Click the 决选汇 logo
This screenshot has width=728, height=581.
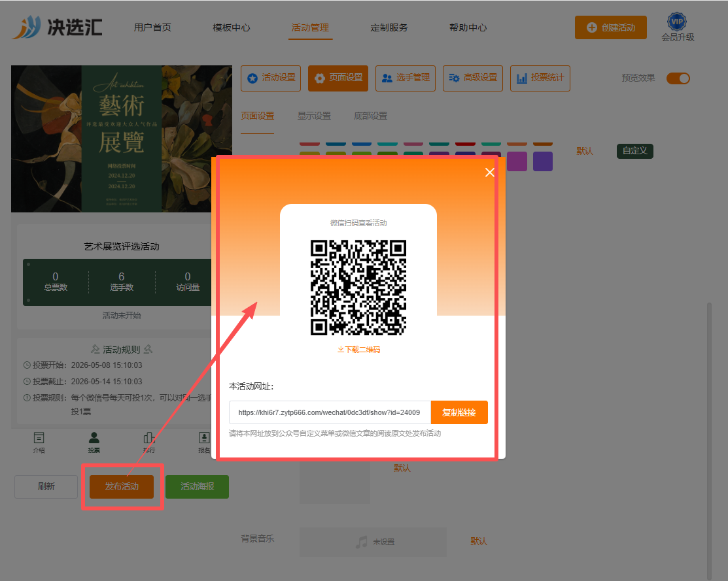pos(57,27)
